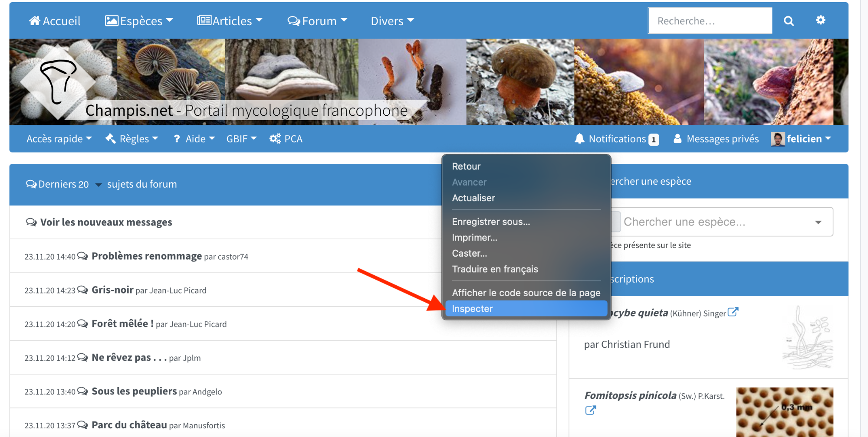Expand the Espèces dropdown menu
Screen dimensions: 868x437
click(139, 21)
